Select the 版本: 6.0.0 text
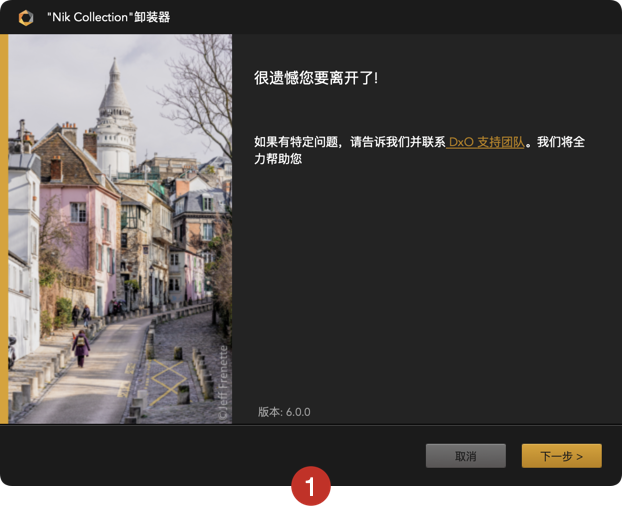The width and height of the screenshot is (622, 507). [284, 412]
